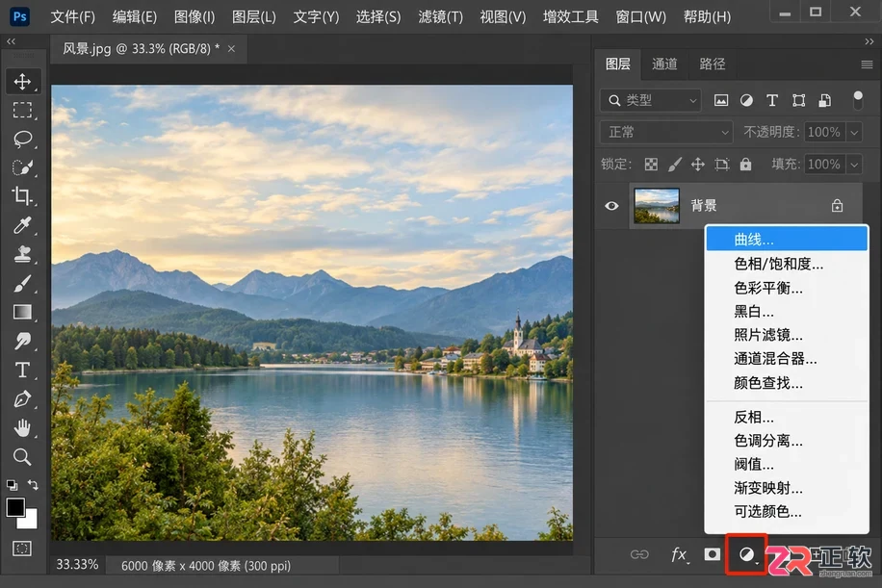
Task: Open the 不透明度 slider dropdown arrow
Action: 854,132
